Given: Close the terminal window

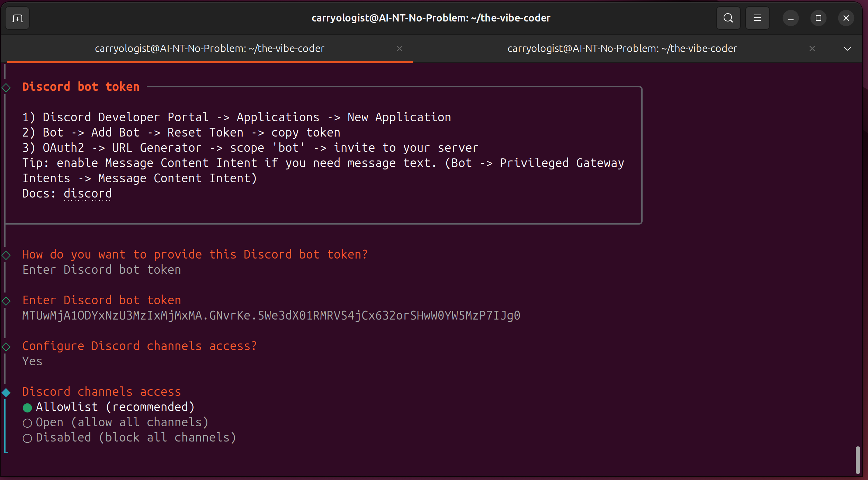Looking at the screenshot, I should tap(846, 18).
